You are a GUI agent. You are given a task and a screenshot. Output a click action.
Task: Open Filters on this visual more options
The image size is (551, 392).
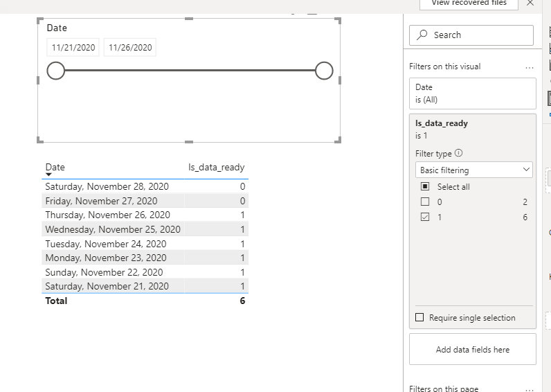click(530, 67)
